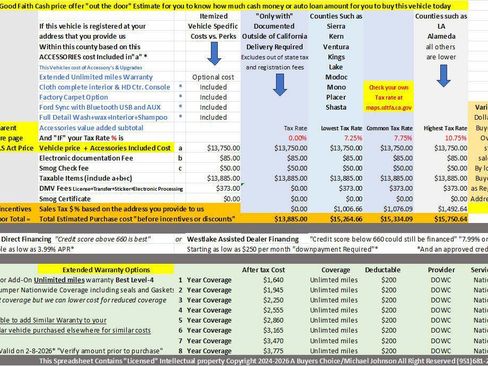
Task: Click the $3,165 six-year coverage cost
Action: tap(273, 330)
